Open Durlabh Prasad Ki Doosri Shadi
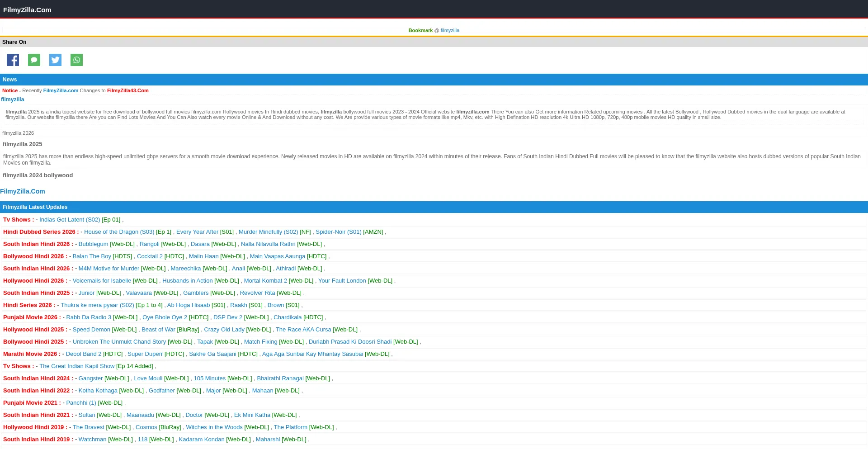 click(350, 342)
